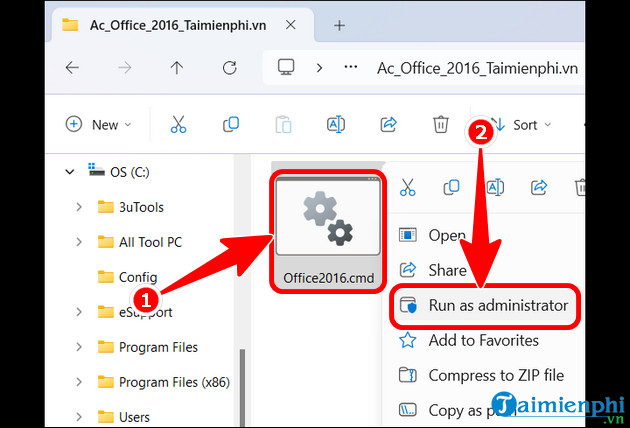The width and height of the screenshot is (630, 428).
Task: Click the Paste icon in the top toolbar
Action: pyautogui.click(x=283, y=124)
